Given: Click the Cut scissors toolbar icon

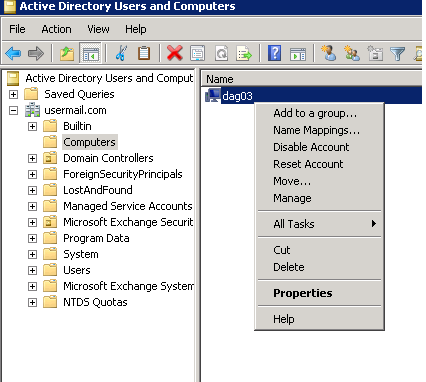Looking at the screenshot, I should point(121,53).
